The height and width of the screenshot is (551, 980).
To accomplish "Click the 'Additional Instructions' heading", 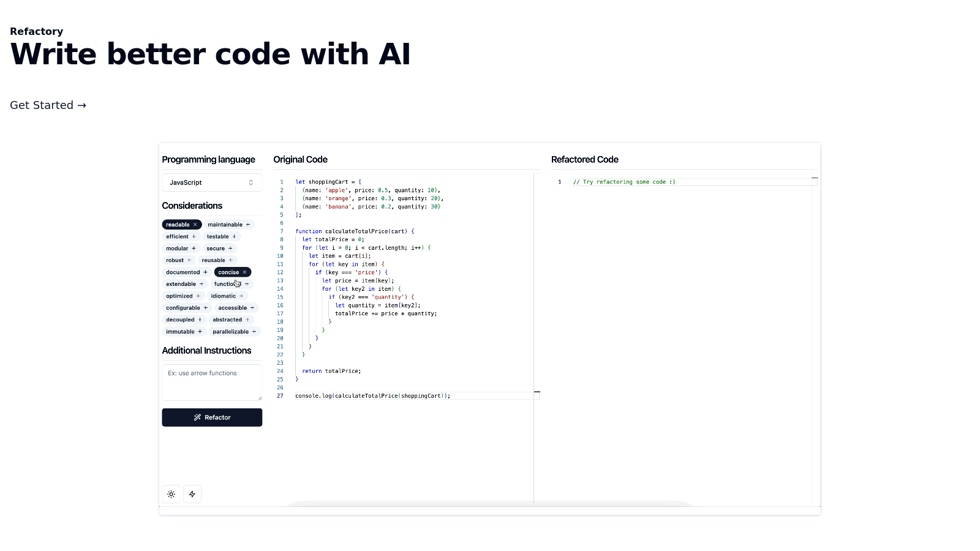I will (x=206, y=350).
